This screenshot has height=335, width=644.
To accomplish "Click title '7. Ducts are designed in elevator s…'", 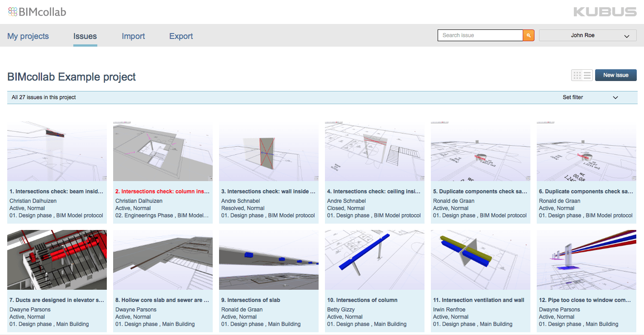I will tap(57, 300).
